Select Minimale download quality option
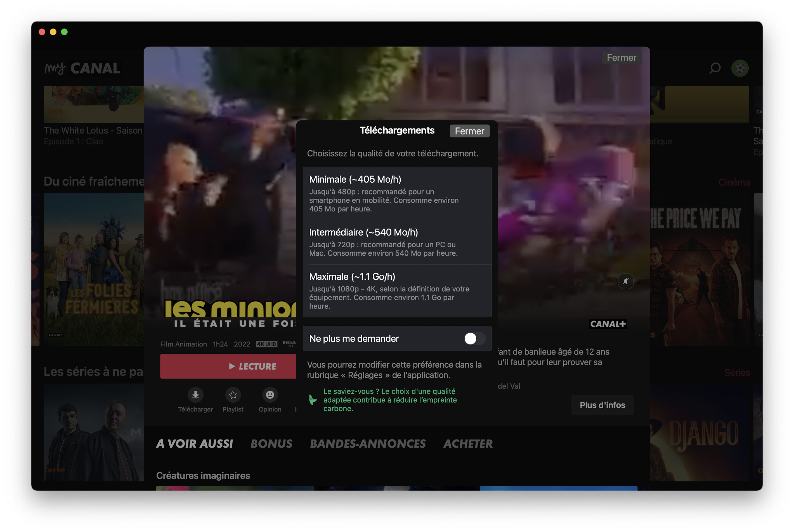Screen dimensions: 794x532 click(x=397, y=194)
